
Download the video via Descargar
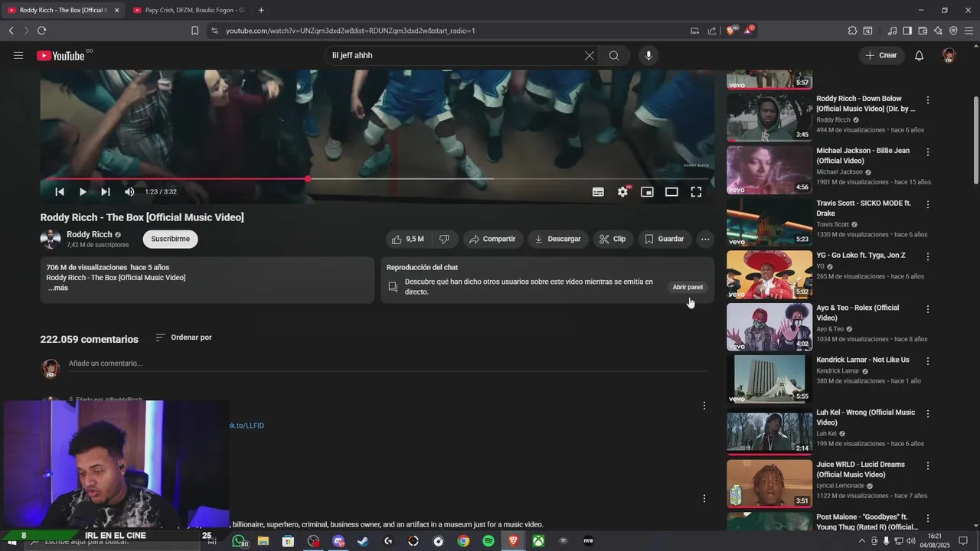pos(558,239)
